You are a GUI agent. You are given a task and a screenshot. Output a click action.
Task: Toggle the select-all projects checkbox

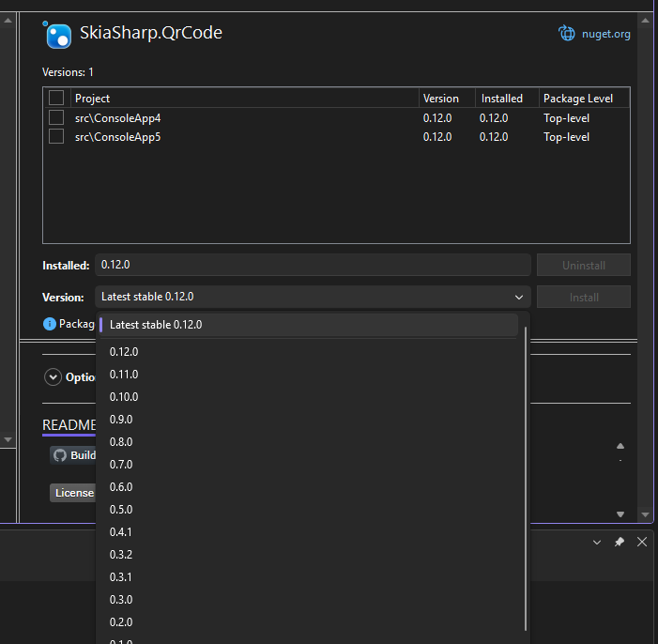tap(56, 98)
